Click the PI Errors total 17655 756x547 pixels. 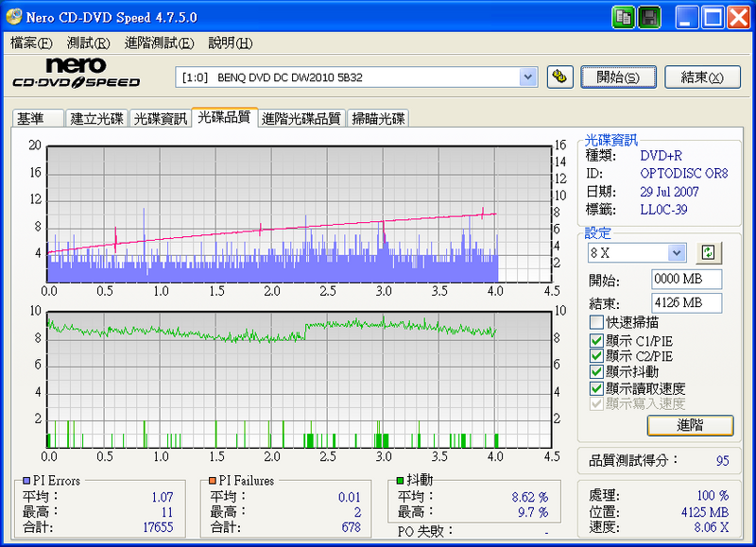pos(158,527)
